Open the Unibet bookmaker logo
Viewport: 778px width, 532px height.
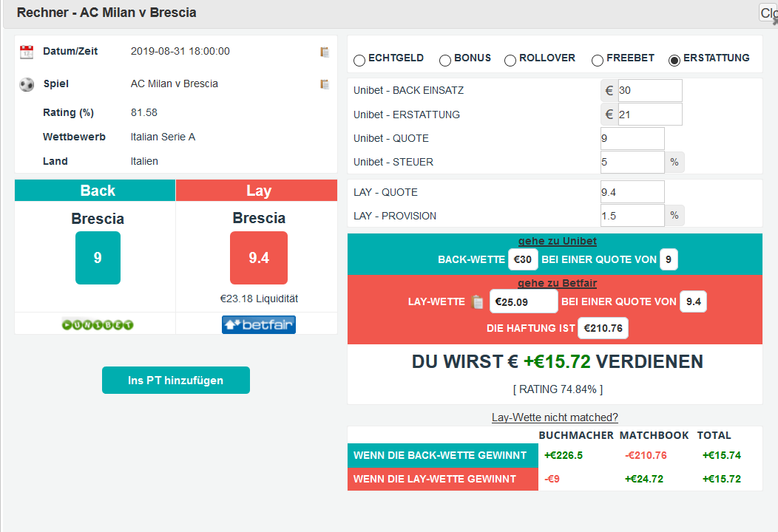click(98, 325)
